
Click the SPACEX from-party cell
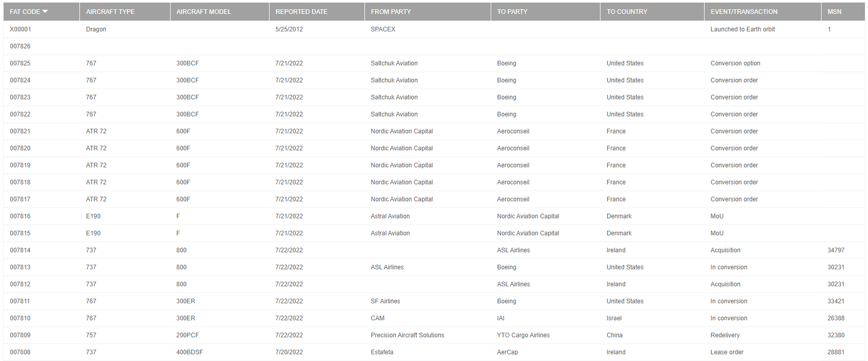point(383,29)
